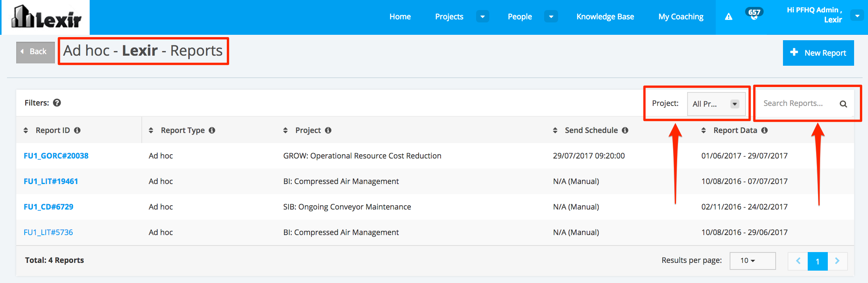
Task: Go to Home in navigation bar
Action: coord(400,17)
